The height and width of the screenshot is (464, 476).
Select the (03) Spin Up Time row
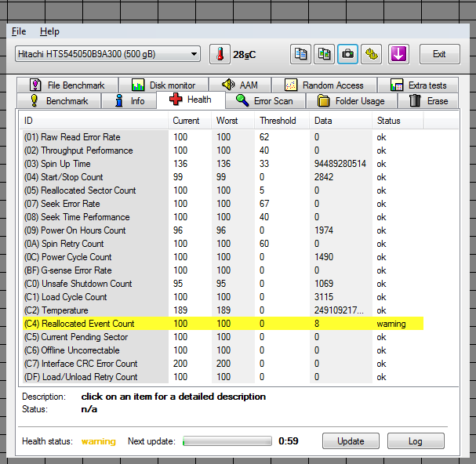point(223,164)
